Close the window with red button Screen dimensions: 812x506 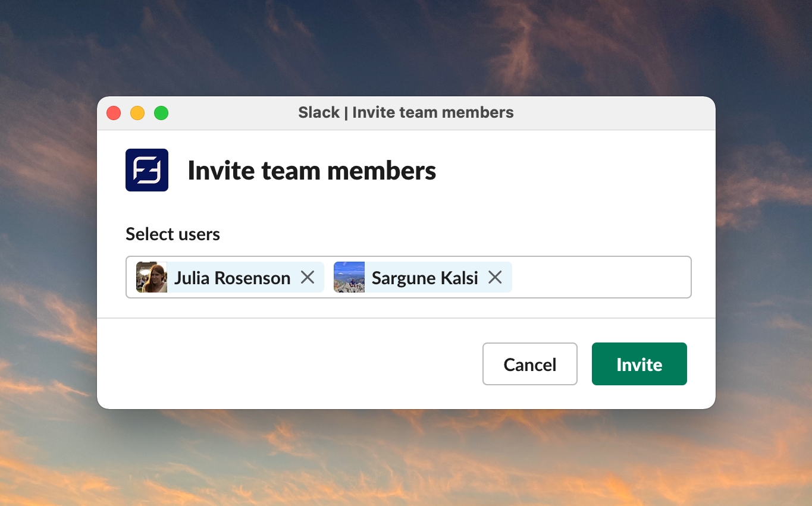(114, 113)
